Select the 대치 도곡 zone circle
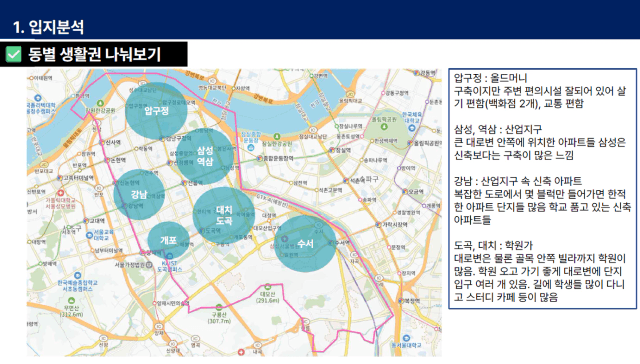The image size is (640, 364). [x=224, y=215]
